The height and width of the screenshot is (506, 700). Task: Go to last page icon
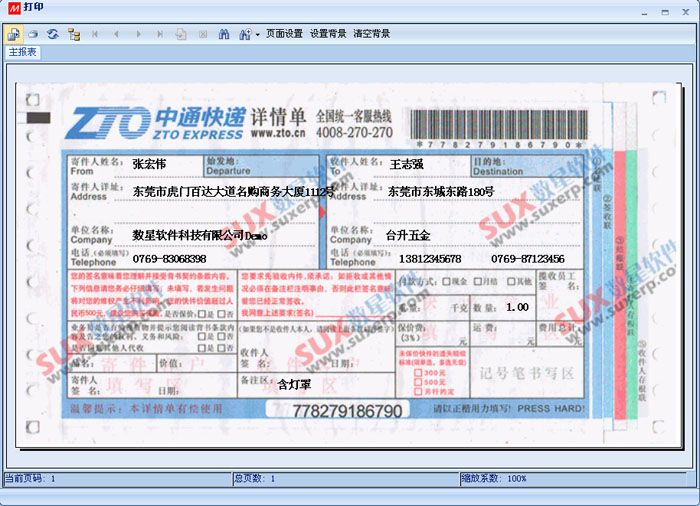160,34
